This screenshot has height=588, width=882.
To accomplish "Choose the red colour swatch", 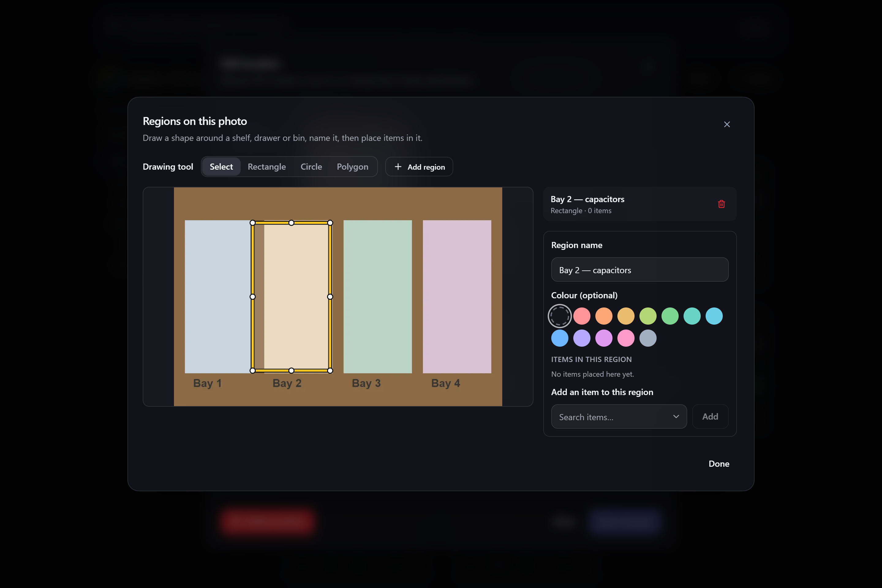I will 582,316.
